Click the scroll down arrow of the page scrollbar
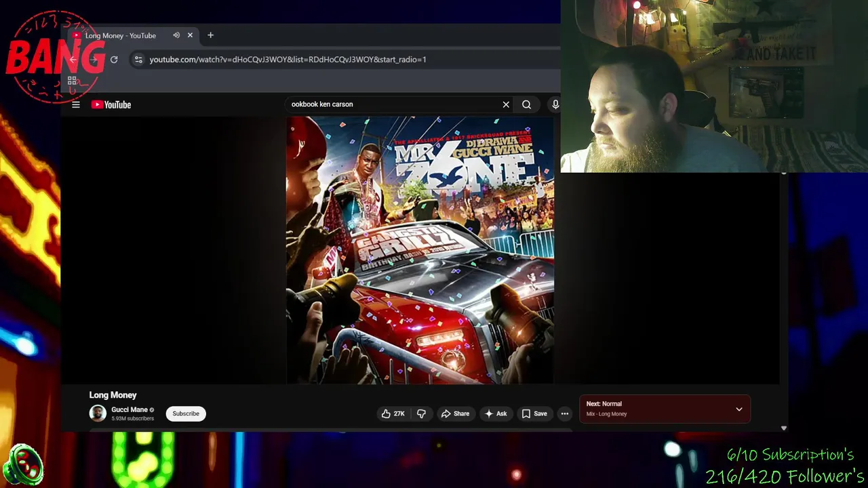 coord(784,428)
